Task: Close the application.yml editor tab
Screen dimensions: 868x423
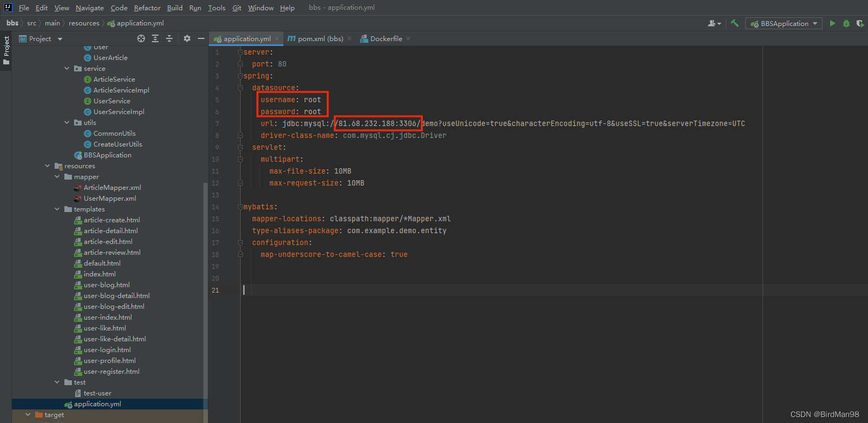Action: tap(277, 38)
